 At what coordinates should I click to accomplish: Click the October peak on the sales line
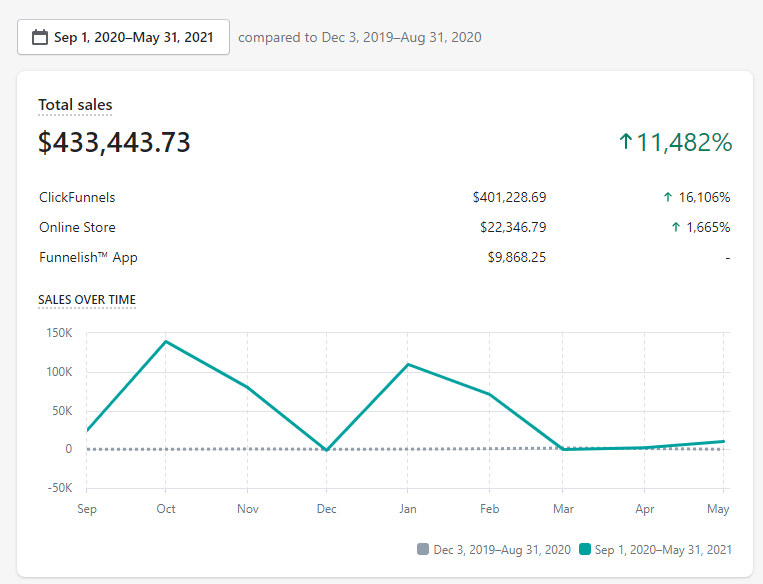click(166, 341)
